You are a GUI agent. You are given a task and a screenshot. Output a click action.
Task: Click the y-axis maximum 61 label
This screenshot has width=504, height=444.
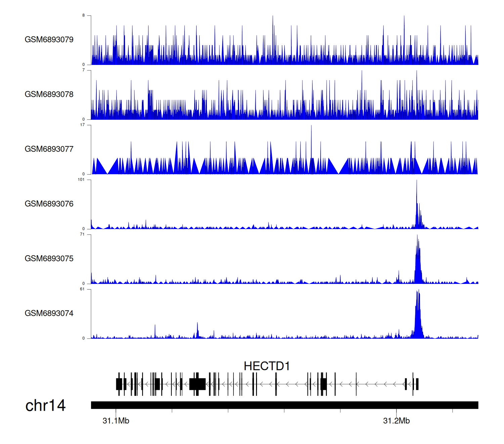pyautogui.click(x=82, y=289)
